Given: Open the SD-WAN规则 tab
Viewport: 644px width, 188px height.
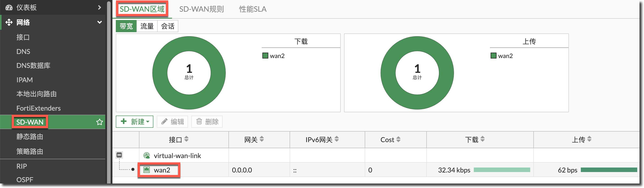Looking at the screenshot, I should (x=201, y=9).
